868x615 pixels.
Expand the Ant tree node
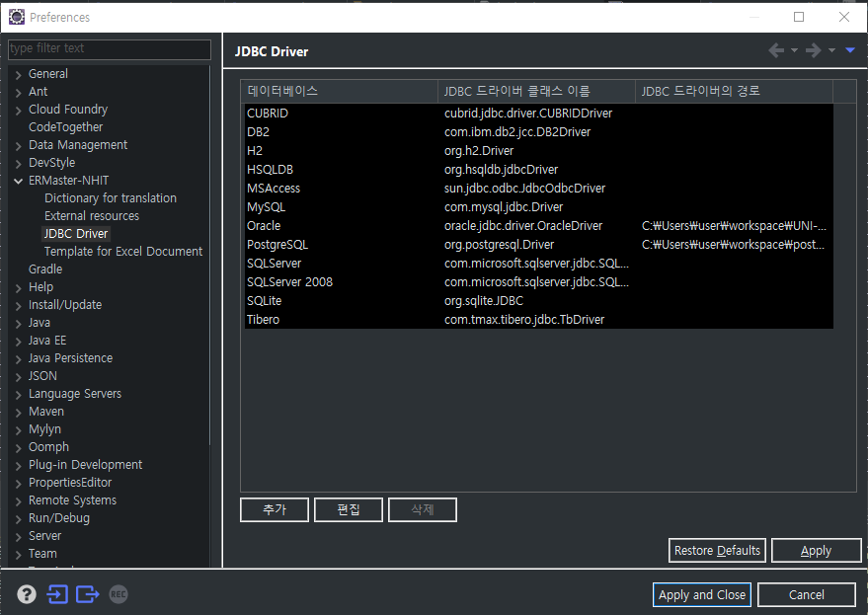tap(18, 93)
